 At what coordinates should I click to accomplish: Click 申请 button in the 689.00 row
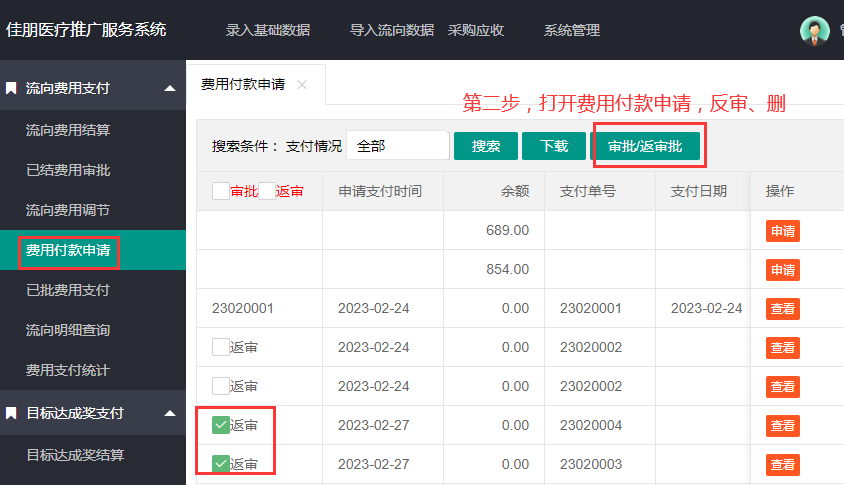tap(782, 231)
